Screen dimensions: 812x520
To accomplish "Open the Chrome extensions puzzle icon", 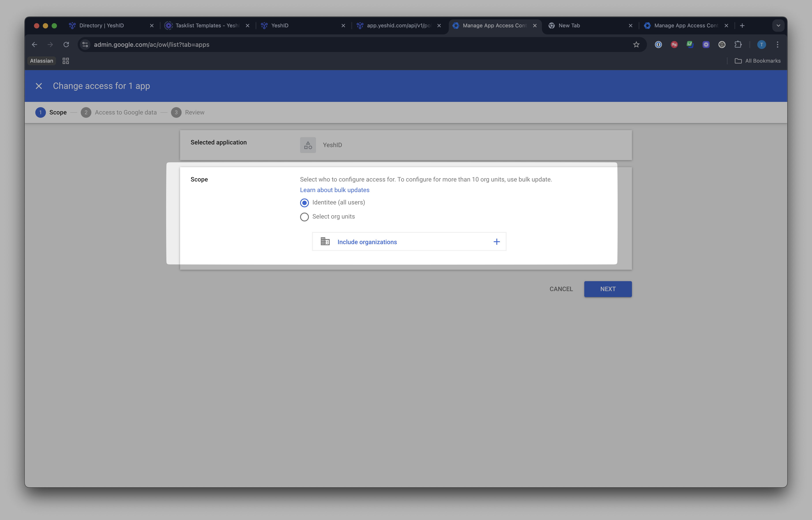I will coord(738,45).
